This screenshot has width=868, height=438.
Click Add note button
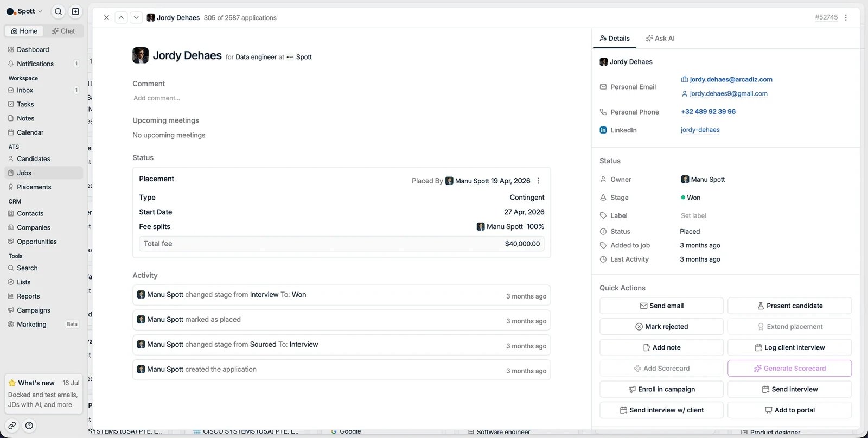tap(661, 348)
